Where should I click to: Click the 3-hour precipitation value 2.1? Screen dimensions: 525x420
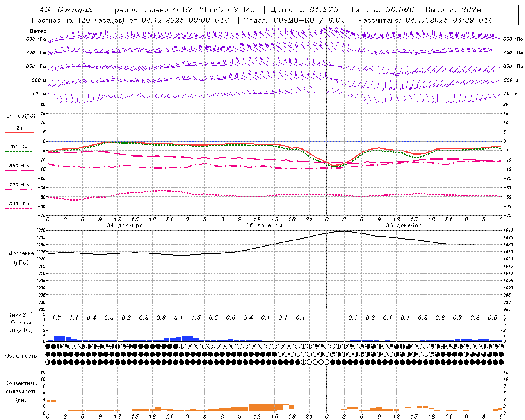click(178, 318)
